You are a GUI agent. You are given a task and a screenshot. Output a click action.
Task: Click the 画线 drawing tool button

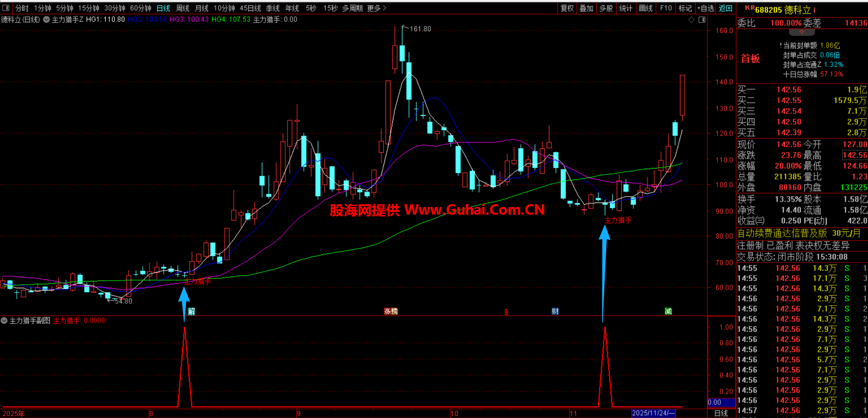pos(646,8)
